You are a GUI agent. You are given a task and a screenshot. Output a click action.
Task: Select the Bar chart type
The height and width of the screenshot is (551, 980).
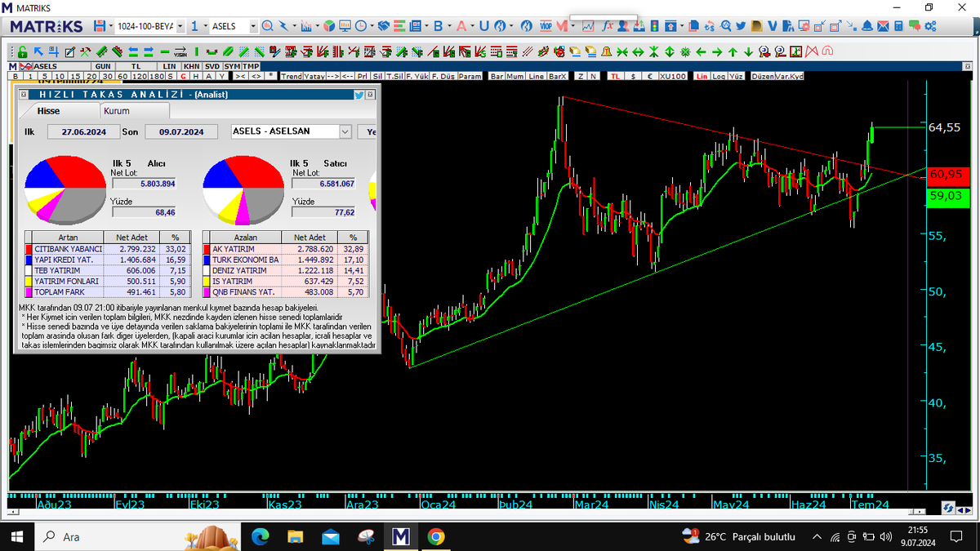click(497, 76)
